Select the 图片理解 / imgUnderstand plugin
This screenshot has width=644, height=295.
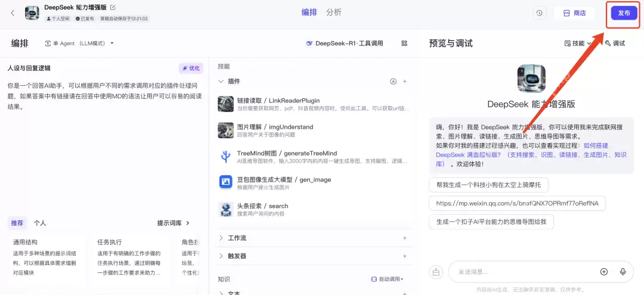pos(314,131)
